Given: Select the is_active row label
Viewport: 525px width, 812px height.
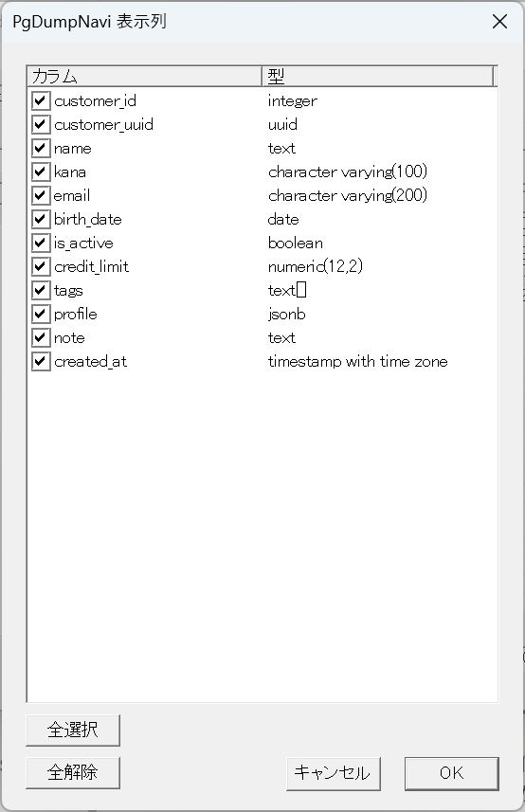Looking at the screenshot, I should point(83,244).
